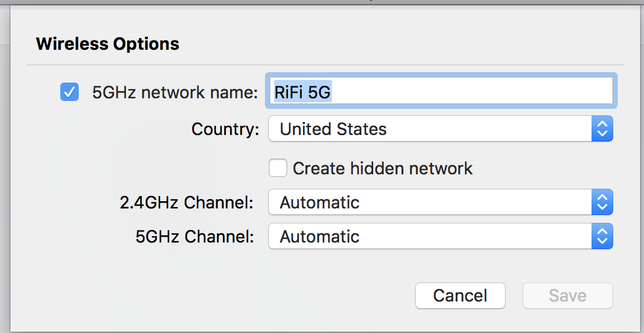
Task: Enable Create hidden network checkbox
Action: pyautogui.click(x=278, y=168)
